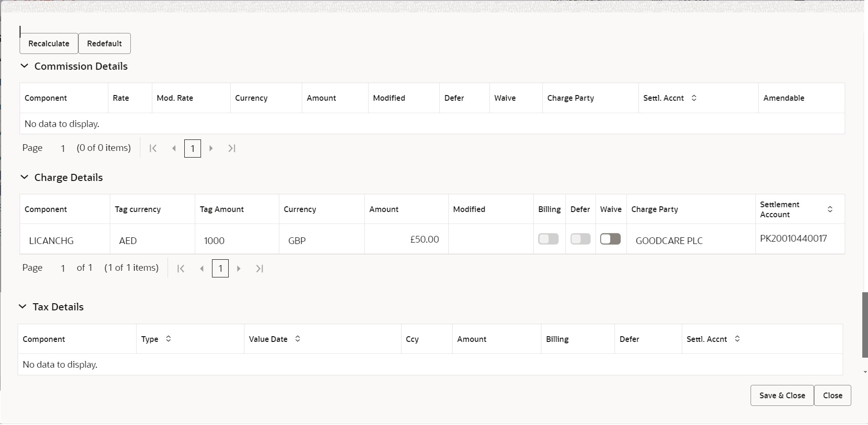Go to previous page in Charge Details pager
The height and width of the screenshot is (425, 868).
coord(201,268)
